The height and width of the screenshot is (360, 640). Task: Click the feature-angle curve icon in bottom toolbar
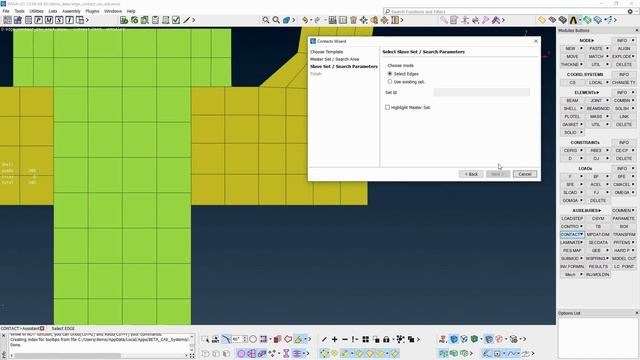(226, 339)
